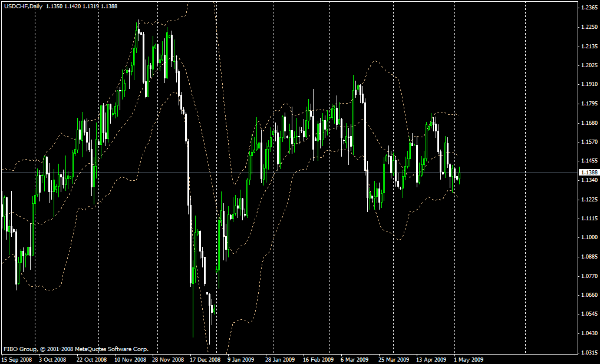Select the 16 Feb 2009 date label

318,359
